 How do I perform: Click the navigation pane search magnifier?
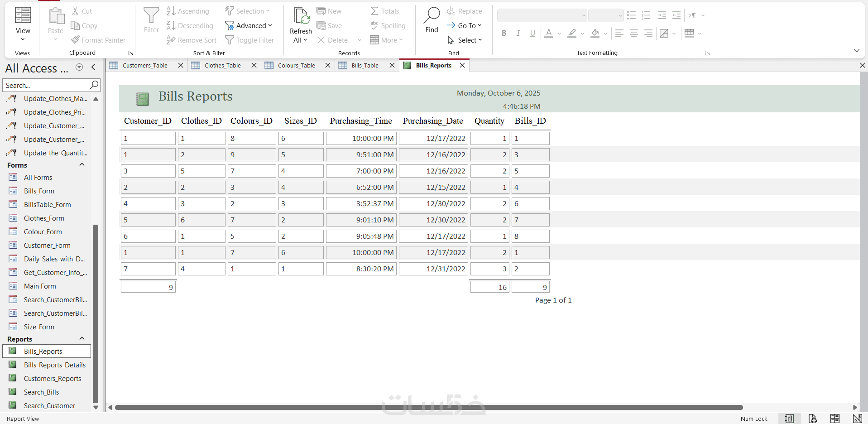coord(94,85)
